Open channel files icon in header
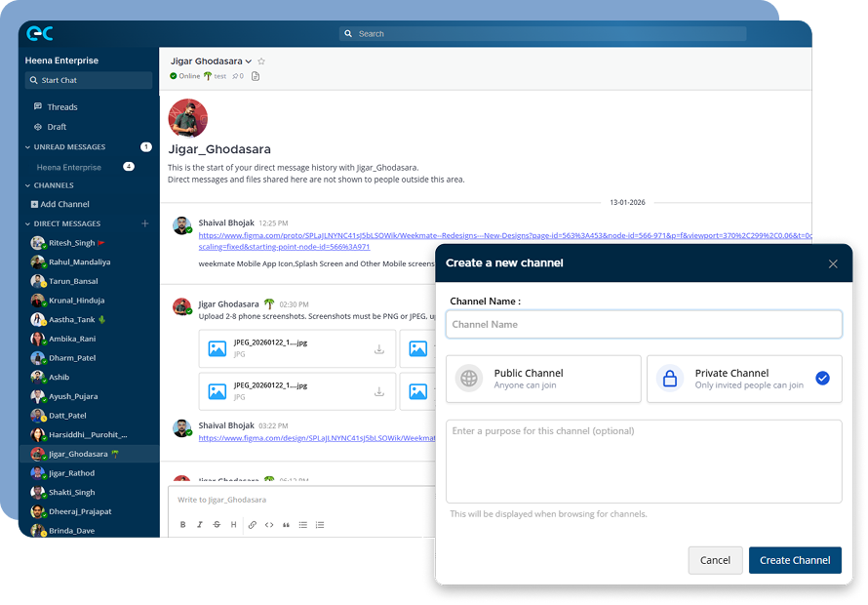This screenshot has height=605, width=868. 256,76
